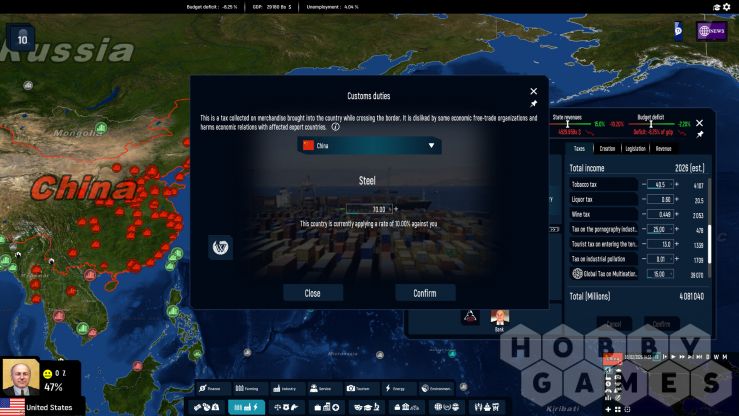Confirm the customs duty change
The height and width of the screenshot is (416, 739).
[425, 293]
